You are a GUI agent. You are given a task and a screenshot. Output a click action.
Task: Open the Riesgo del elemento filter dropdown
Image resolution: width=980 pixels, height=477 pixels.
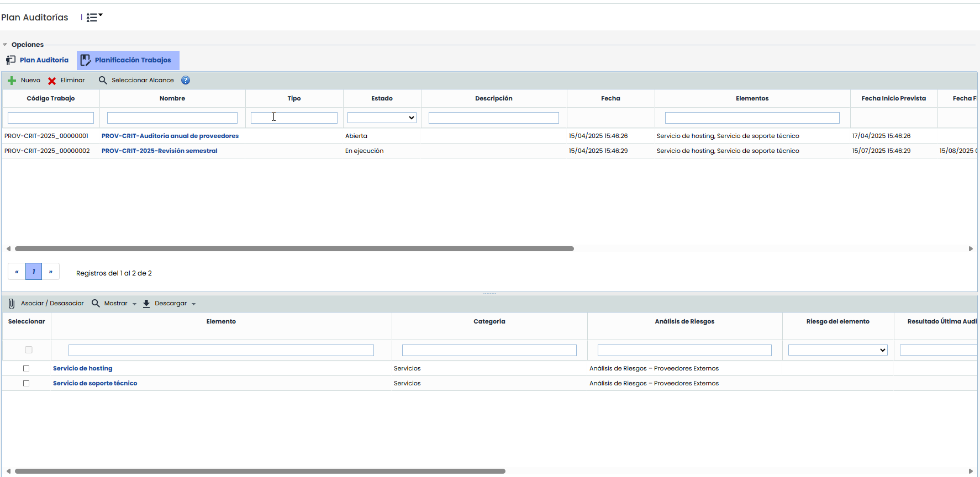[x=837, y=350]
